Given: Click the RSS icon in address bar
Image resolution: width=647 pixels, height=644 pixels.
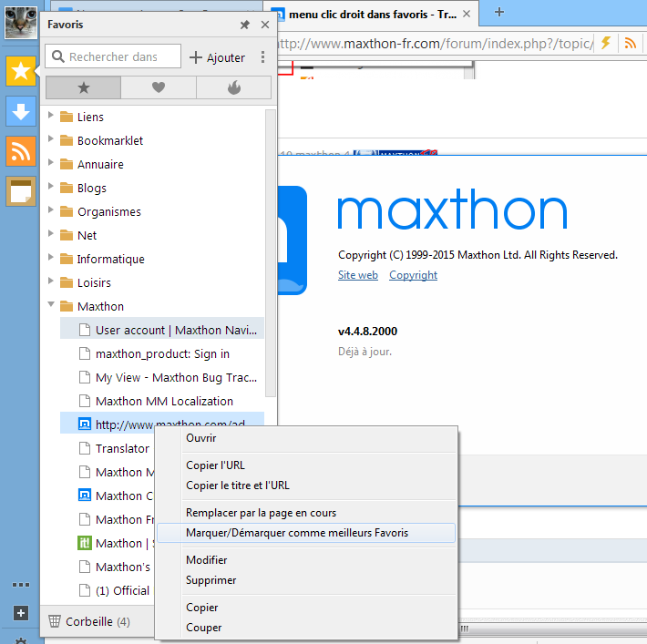Looking at the screenshot, I should coord(630,43).
